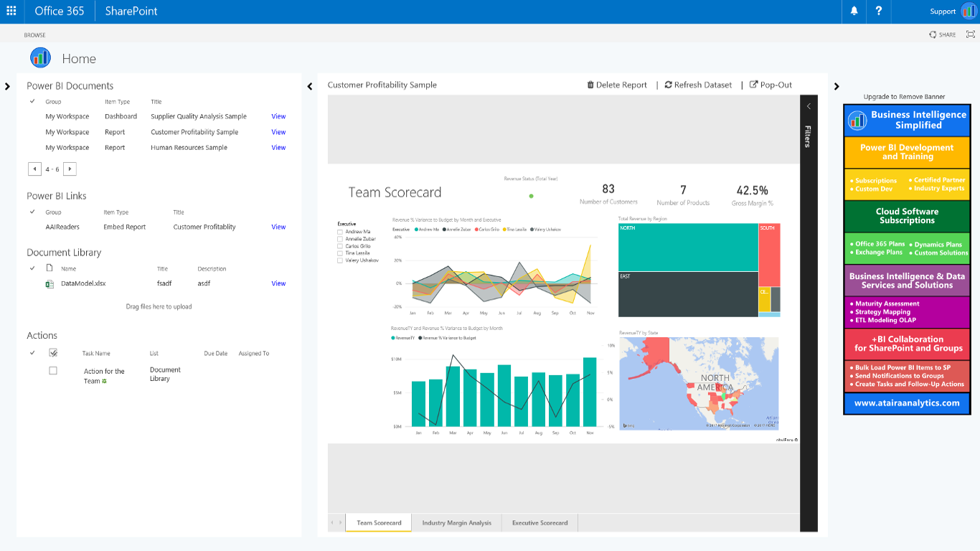
Task: Open the DataModel.xlsx Excel file icon
Action: 50,283
